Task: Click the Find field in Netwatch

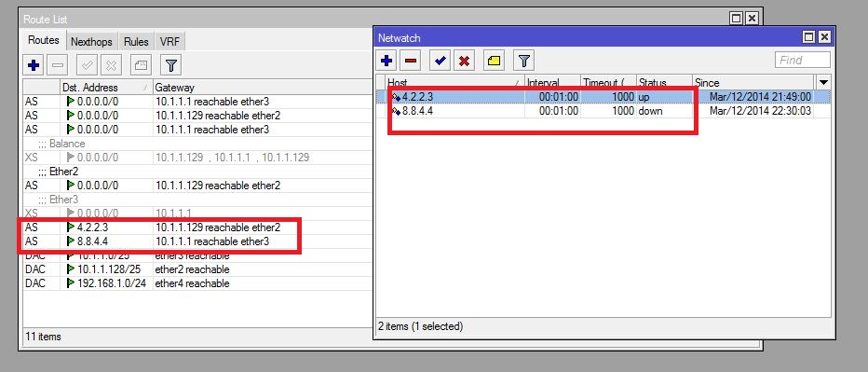Action: [803, 60]
